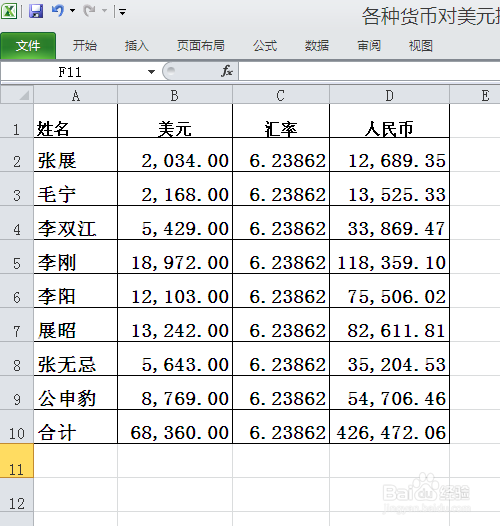Select column C header
This screenshot has height=526, width=500.
(x=281, y=95)
